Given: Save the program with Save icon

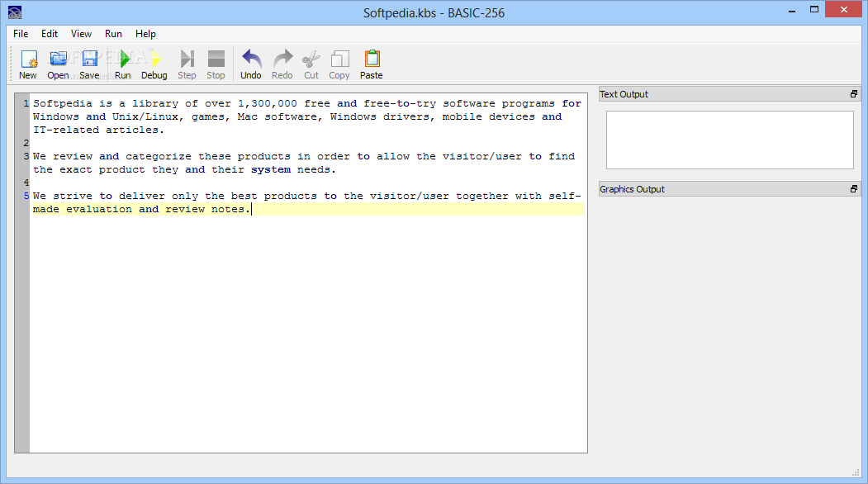Looking at the screenshot, I should [x=89, y=64].
